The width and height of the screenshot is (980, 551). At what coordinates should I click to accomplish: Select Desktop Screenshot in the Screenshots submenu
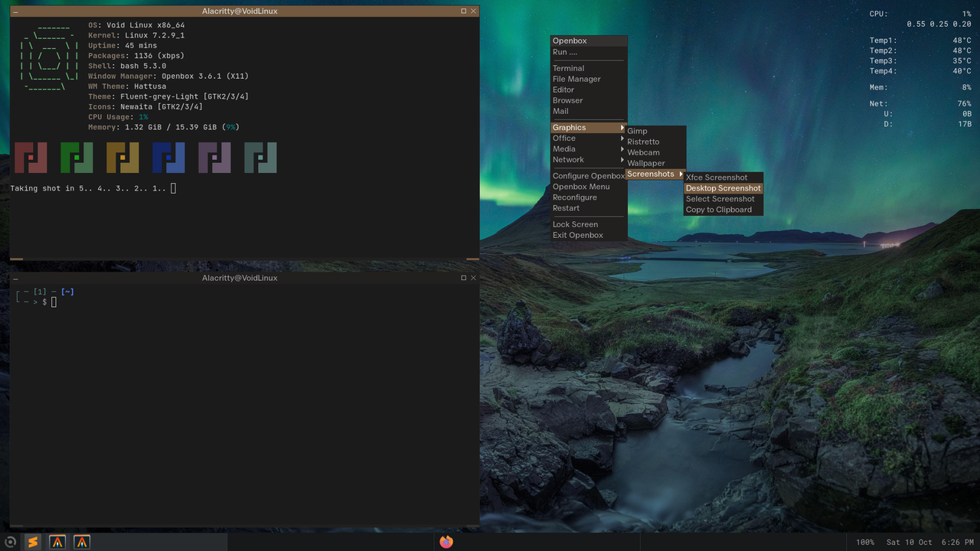point(724,188)
